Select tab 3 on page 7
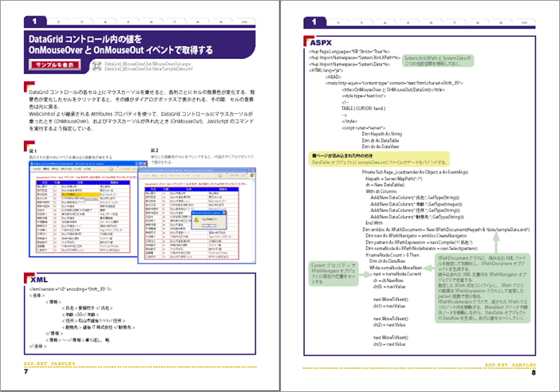Viewport: 560px width, 392px height. click(81, 22)
